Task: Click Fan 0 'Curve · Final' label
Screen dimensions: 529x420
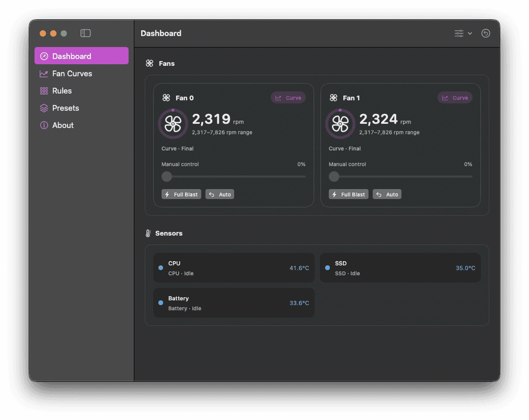Action: tap(177, 148)
